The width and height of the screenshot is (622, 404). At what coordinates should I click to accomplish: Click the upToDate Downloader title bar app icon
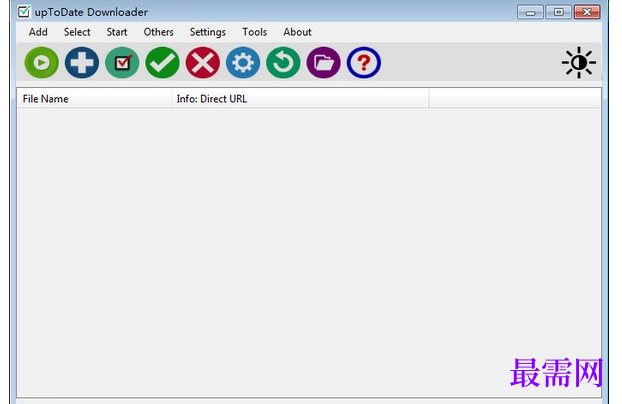click(24, 12)
